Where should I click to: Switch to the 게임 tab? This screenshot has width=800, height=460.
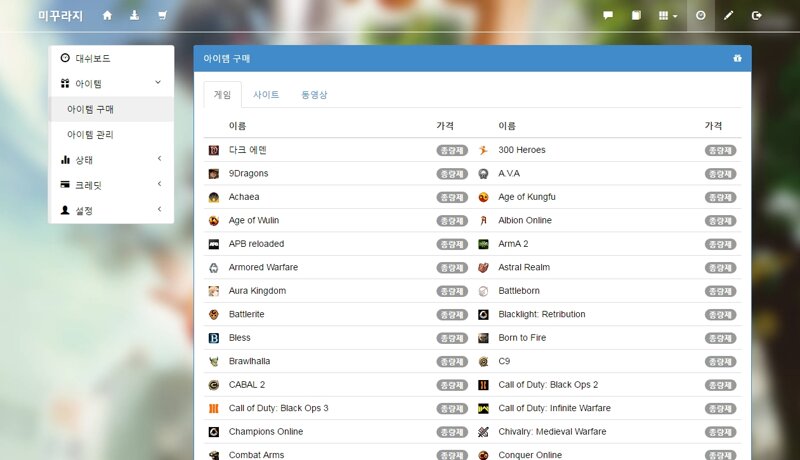click(222, 94)
